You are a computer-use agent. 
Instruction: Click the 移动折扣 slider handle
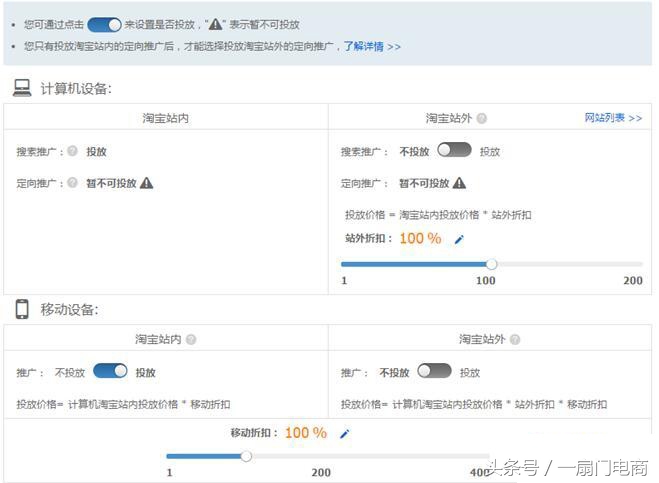(x=246, y=456)
